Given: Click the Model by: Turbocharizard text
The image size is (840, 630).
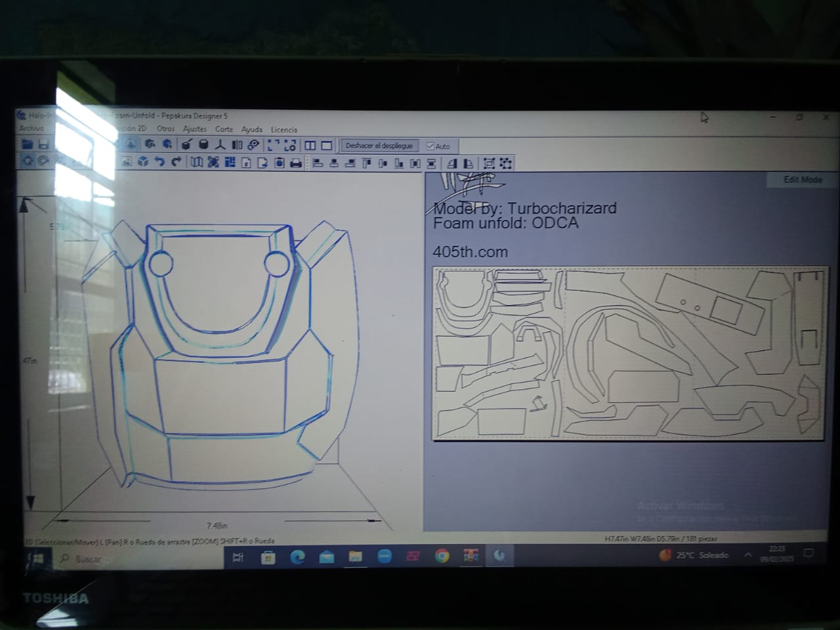Looking at the screenshot, I should coord(525,208).
